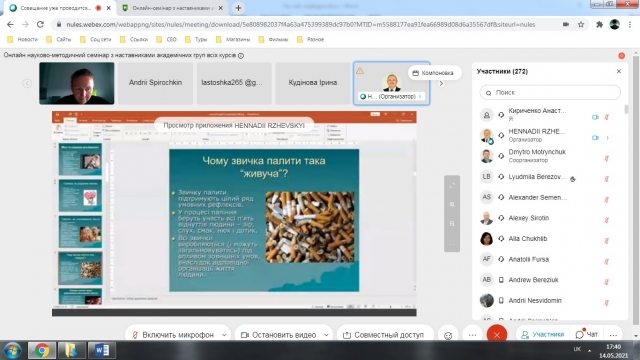Open Соц сети bookmark folder
This screenshot has width=640, height=360.
96,40
